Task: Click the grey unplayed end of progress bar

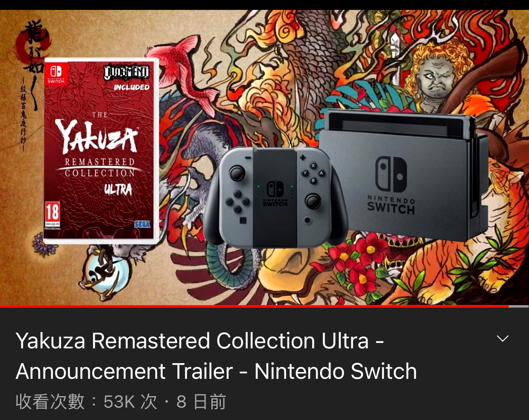Action: [519, 306]
